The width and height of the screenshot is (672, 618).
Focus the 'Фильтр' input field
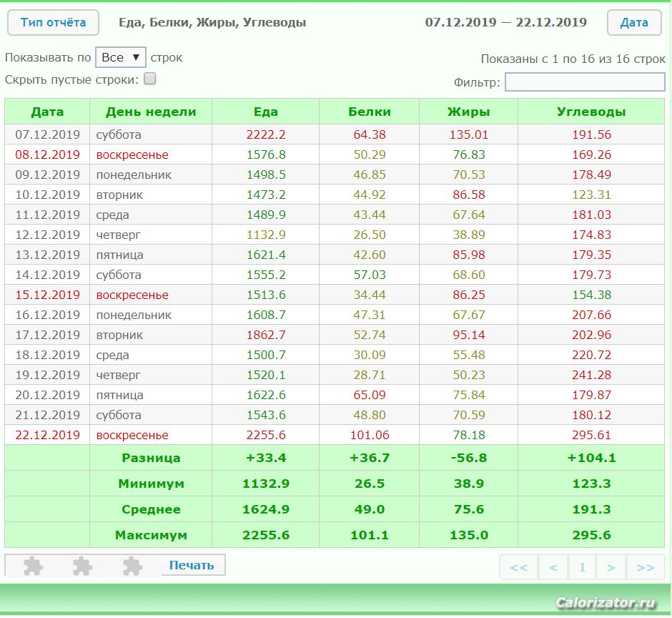click(585, 82)
